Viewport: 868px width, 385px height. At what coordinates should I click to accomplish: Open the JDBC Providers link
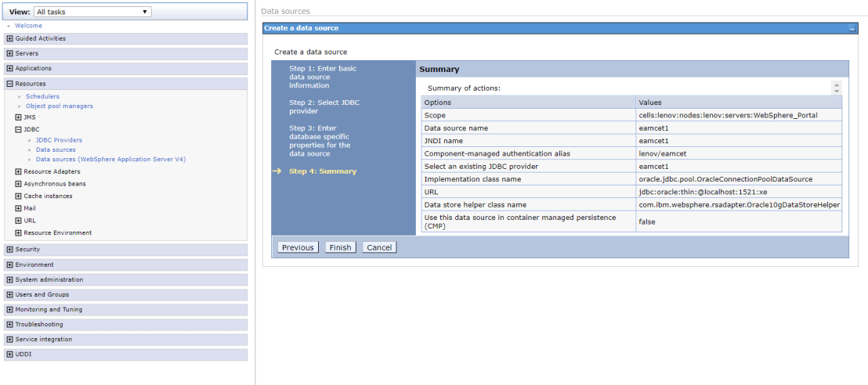pos(59,140)
